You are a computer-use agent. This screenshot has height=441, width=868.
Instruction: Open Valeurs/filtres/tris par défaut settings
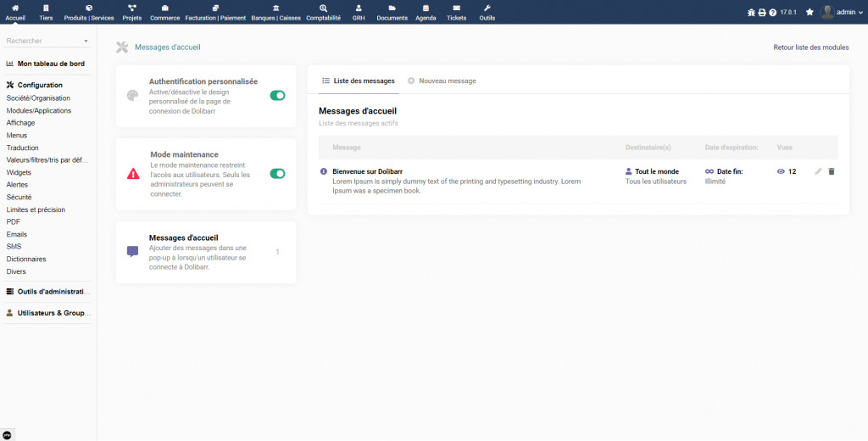47,160
